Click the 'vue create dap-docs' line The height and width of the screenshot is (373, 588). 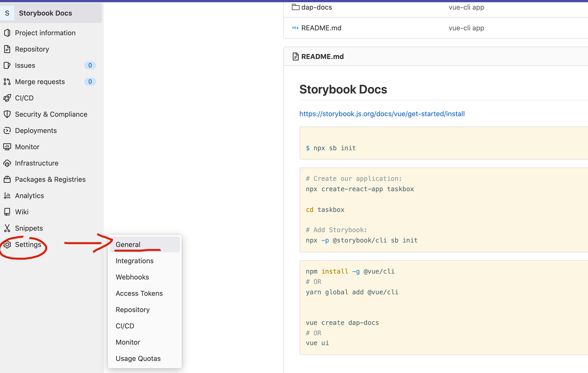click(342, 323)
